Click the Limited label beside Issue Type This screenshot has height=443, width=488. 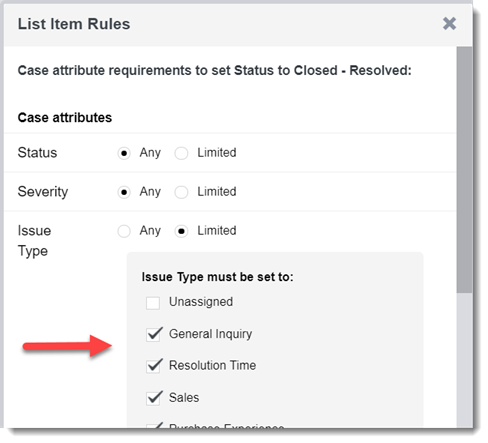(x=217, y=230)
